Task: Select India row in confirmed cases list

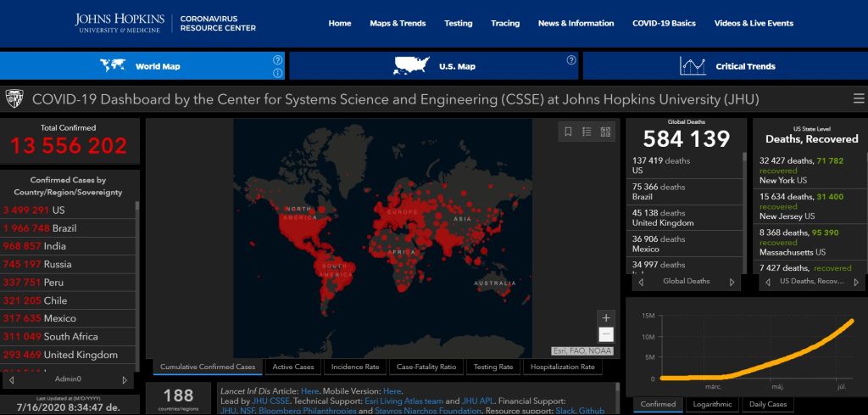Action: coord(68,247)
